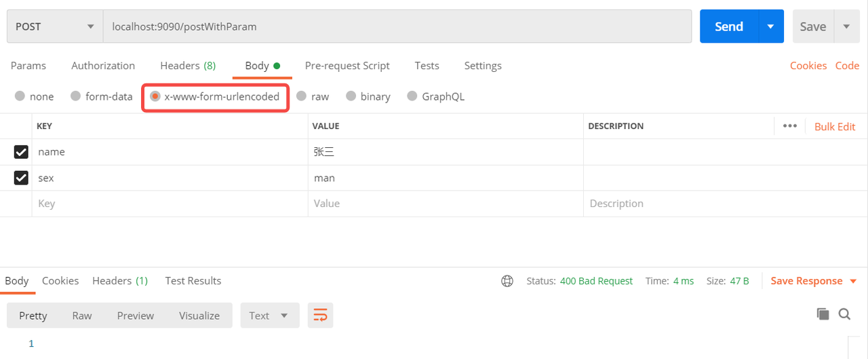Open the Save Response menu
The width and height of the screenshot is (868, 359).
(813, 281)
